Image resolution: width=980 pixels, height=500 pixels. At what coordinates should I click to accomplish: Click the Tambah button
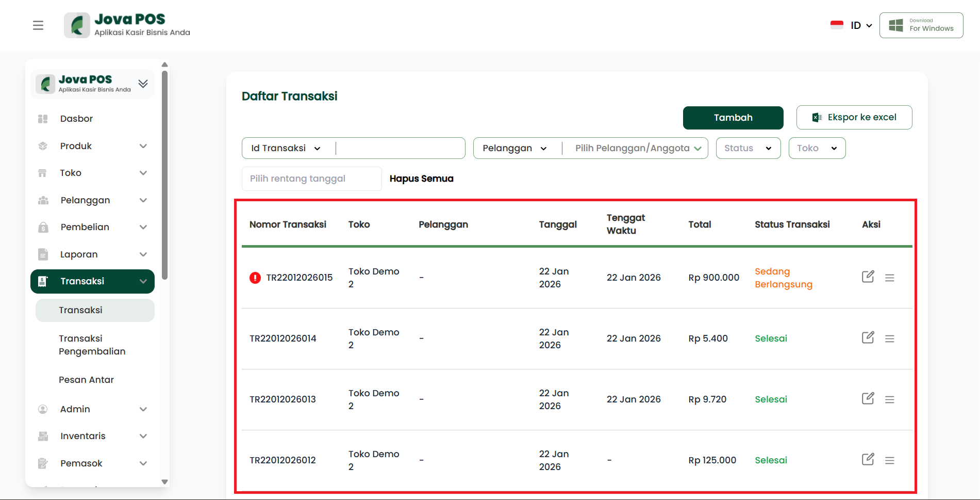pos(733,118)
